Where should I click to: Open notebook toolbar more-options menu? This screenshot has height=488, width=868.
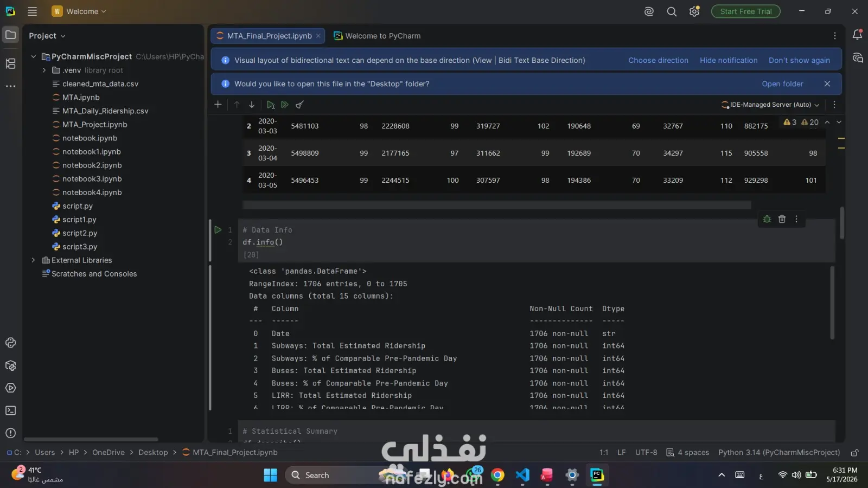pos(834,105)
